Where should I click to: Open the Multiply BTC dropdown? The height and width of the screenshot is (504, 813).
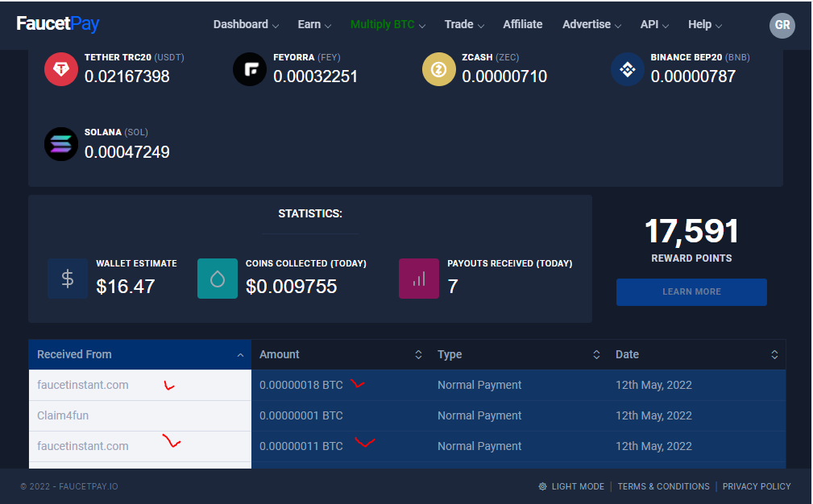point(388,24)
